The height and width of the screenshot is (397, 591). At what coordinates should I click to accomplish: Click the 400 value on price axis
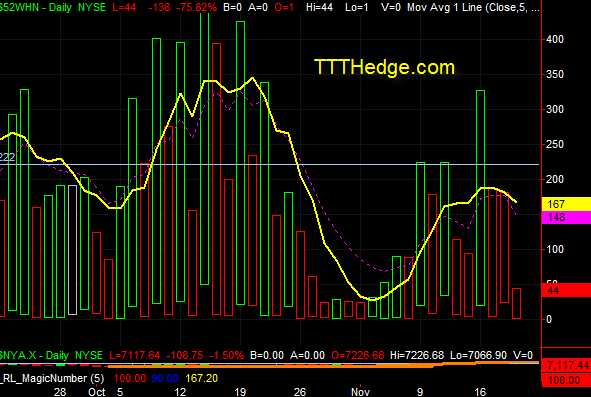[555, 39]
